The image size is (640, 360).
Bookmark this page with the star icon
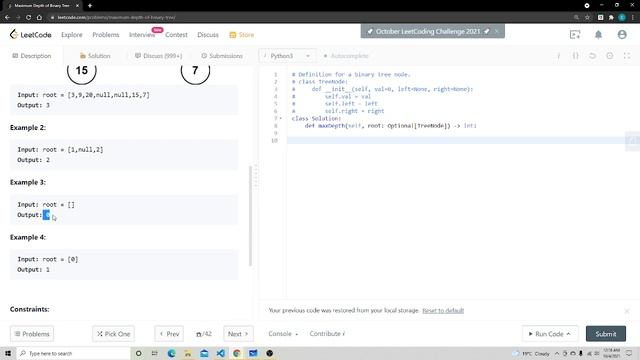[x=587, y=17]
